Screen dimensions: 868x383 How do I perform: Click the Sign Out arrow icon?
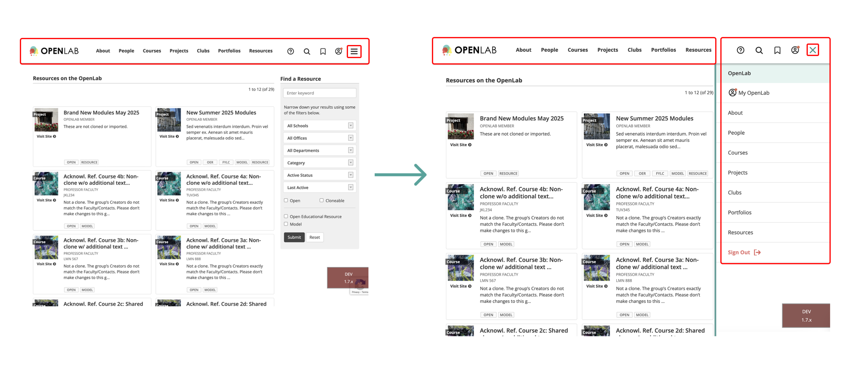tap(757, 252)
